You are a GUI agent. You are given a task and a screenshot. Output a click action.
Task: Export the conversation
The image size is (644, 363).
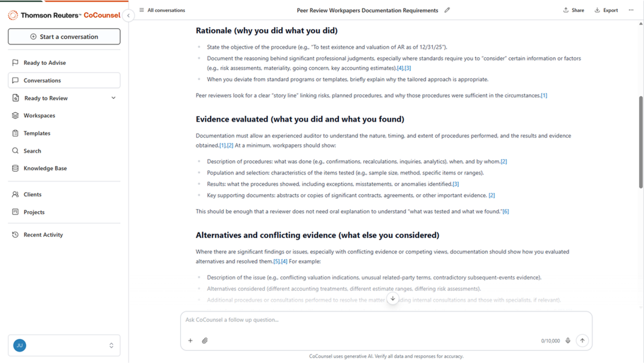(x=606, y=10)
